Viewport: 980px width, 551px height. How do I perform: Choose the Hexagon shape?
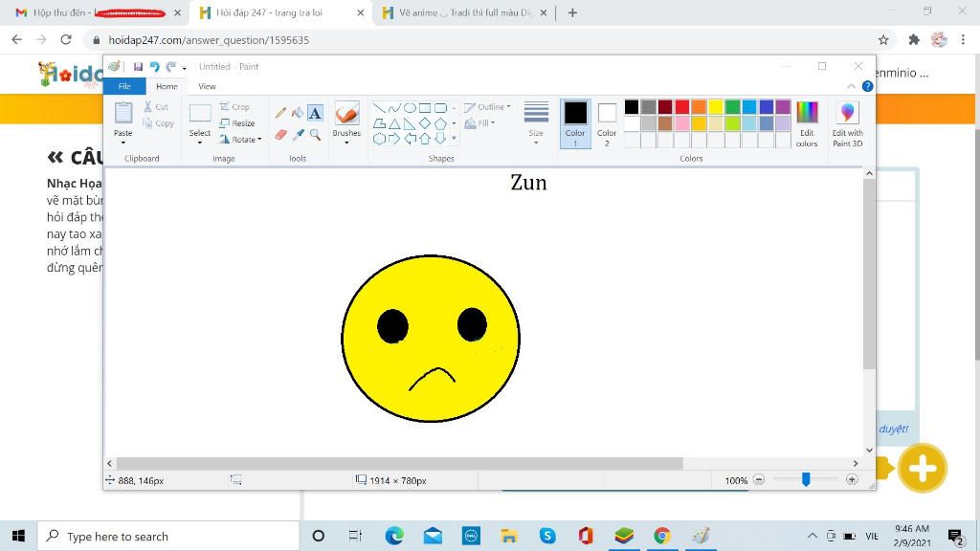[379, 138]
